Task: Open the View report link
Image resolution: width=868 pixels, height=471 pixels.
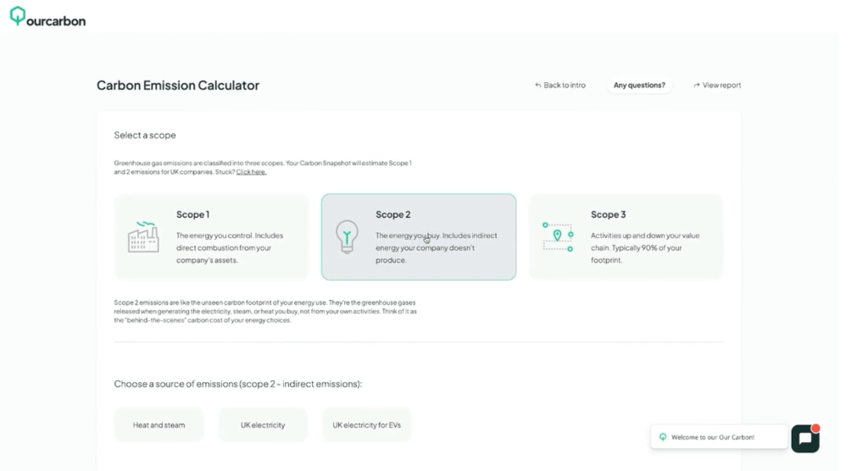Action: pos(721,86)
